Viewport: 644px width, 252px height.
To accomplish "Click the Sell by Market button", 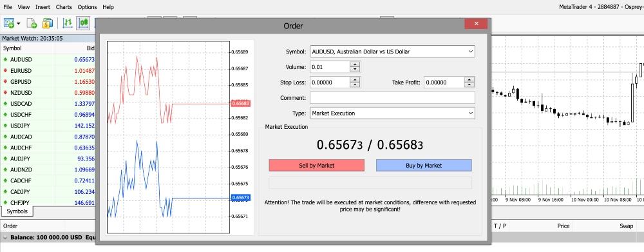I will [317, 165].
